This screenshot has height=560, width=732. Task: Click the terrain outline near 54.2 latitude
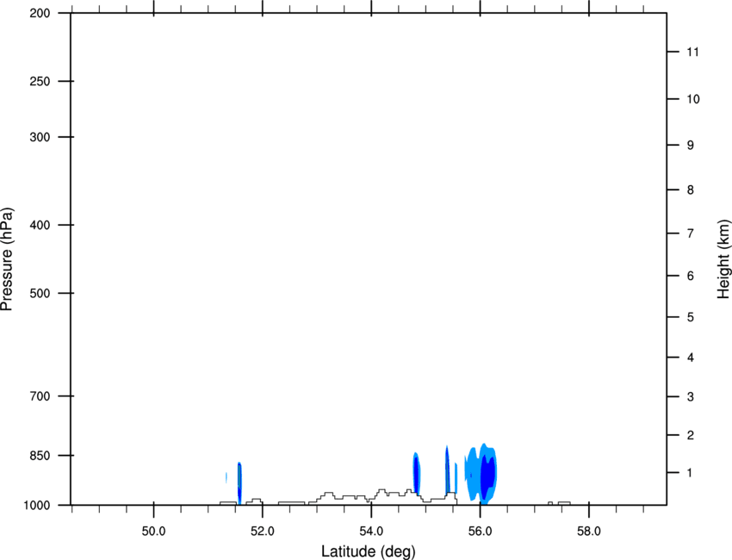click(382, 493)
